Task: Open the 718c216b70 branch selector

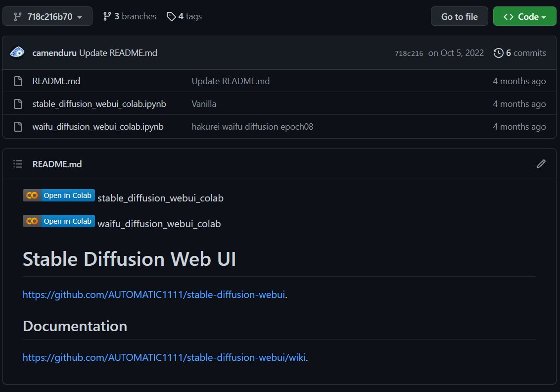Action: point(47,16)
